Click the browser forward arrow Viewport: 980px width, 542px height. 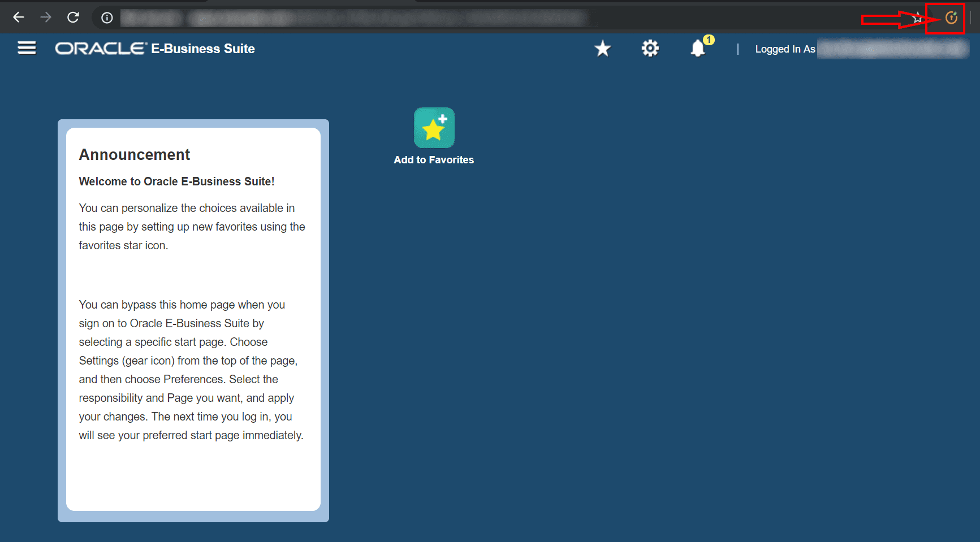tap(46, 18)
